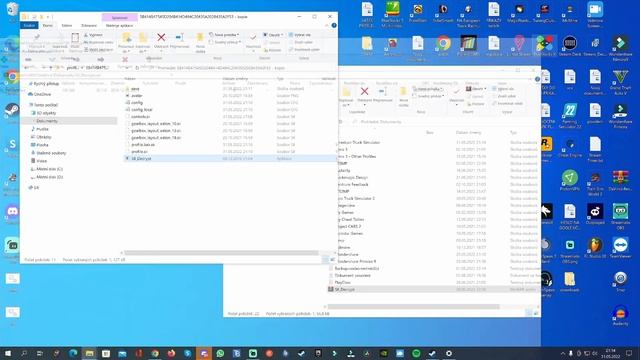Viewport: 640px width, 360px height.
Task: Open the Soubor tab in front window
Action: 29,25
